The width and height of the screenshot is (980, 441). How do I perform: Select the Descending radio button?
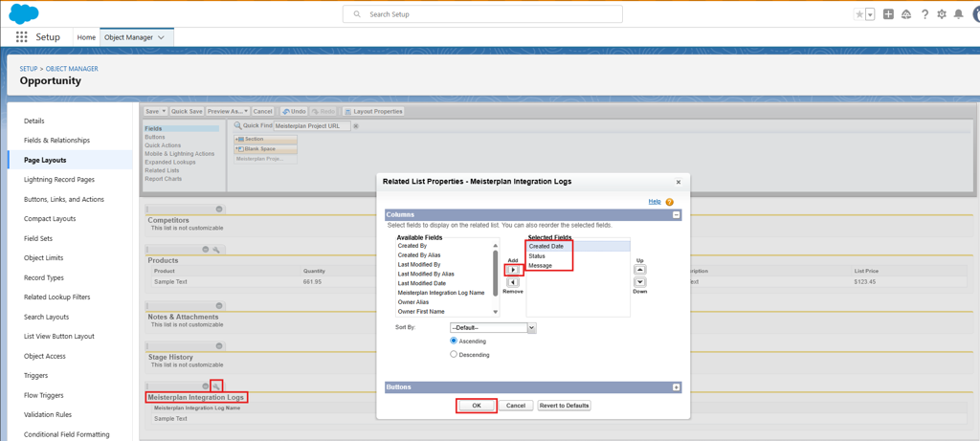(454, 354)
